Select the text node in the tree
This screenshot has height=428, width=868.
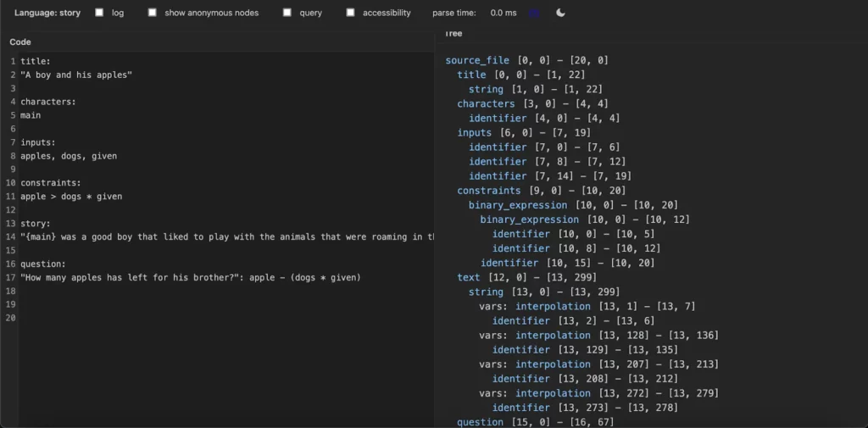coord(468,277)
